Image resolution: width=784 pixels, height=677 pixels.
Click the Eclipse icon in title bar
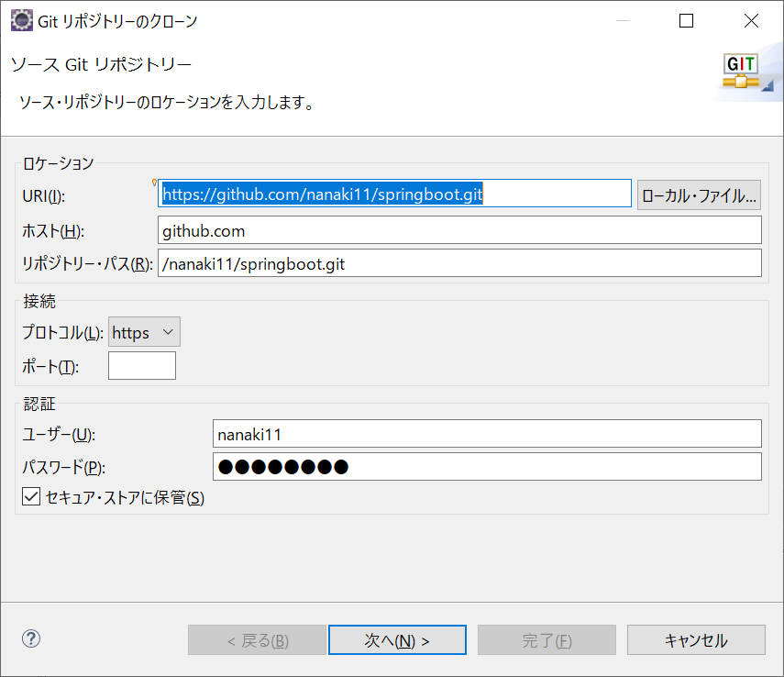[x=21, y=20]
